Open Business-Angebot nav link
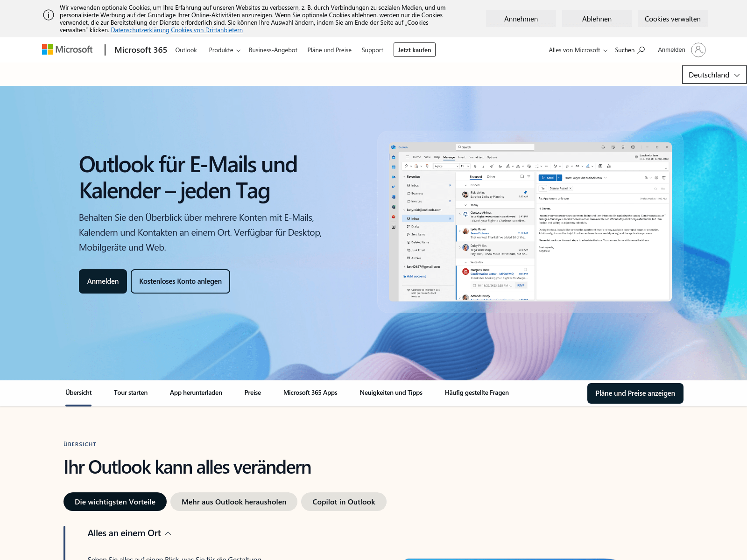The image size is (747, 560). tap(273, 50)
